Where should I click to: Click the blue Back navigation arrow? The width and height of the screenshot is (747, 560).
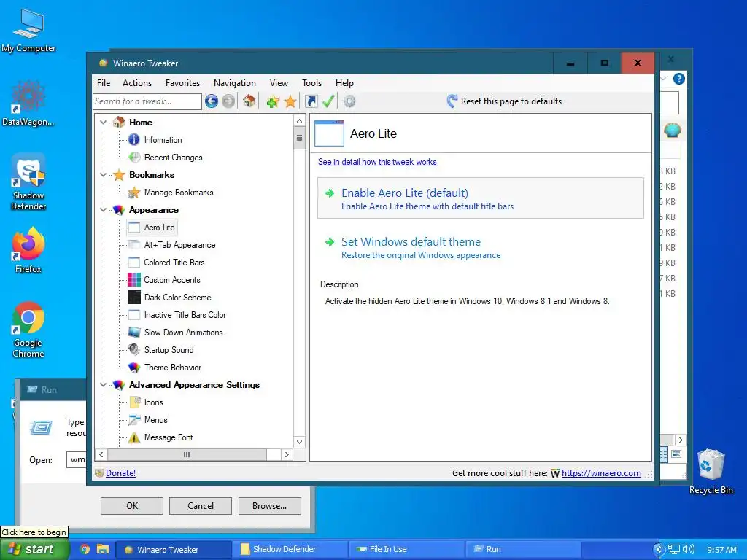(x=212, y=101)
